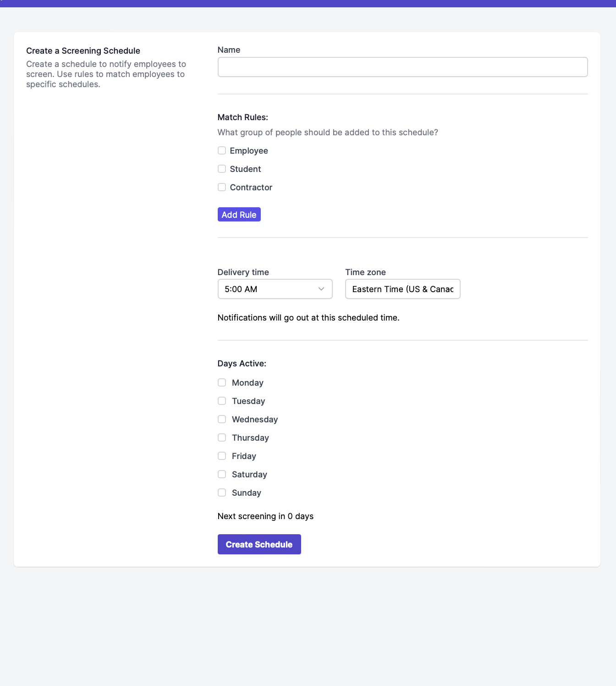Click the Create Schedule button
The image size is (616, 686).
(259, 544)
